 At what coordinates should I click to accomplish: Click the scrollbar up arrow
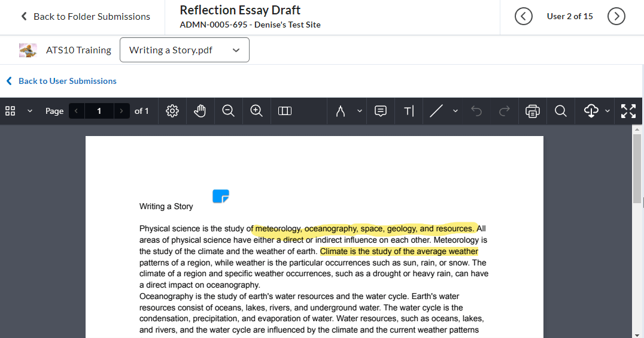[x=637, y=129]
